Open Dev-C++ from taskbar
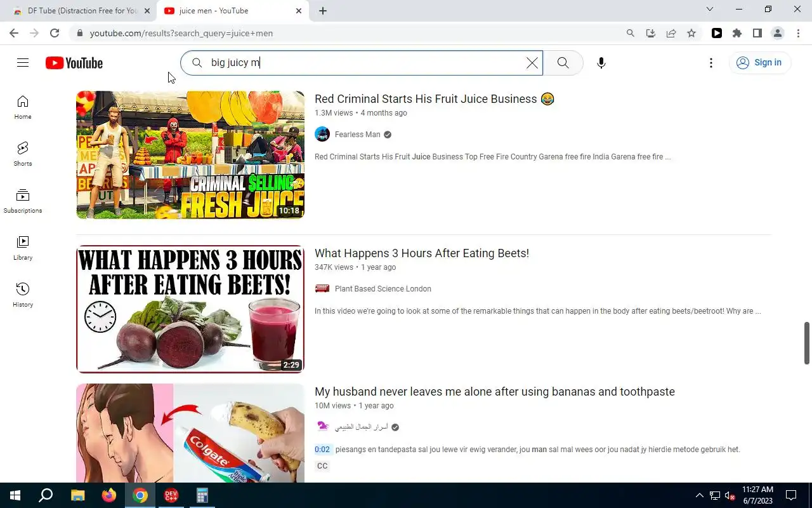This screenshot has height=508, width=812. tap(171, 495)
